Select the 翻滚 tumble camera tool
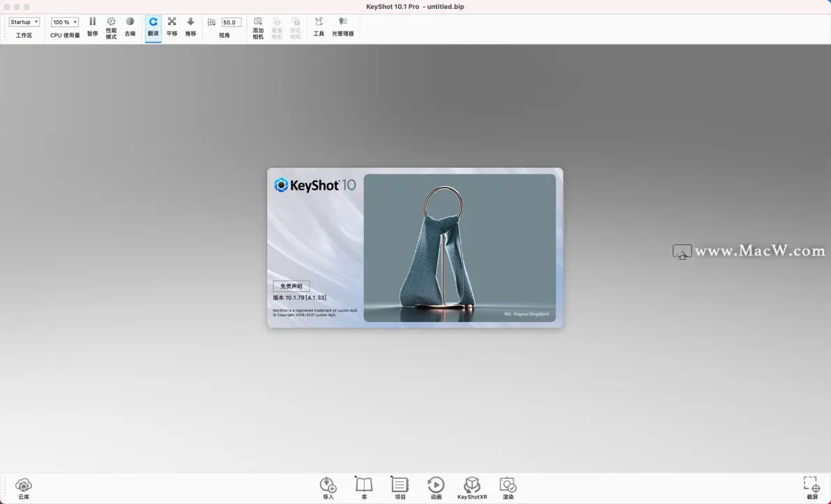The image size is (831, 504). (153, 27)
